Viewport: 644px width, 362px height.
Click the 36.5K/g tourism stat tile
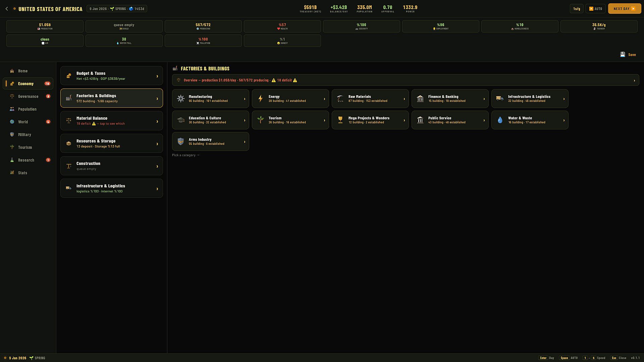(599, 26)
